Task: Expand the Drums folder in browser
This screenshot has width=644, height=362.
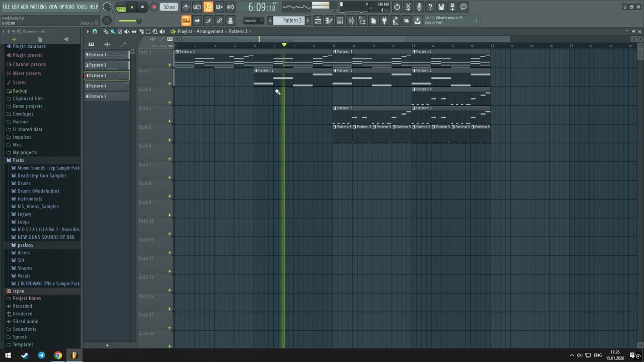Action: coord(24,183)
